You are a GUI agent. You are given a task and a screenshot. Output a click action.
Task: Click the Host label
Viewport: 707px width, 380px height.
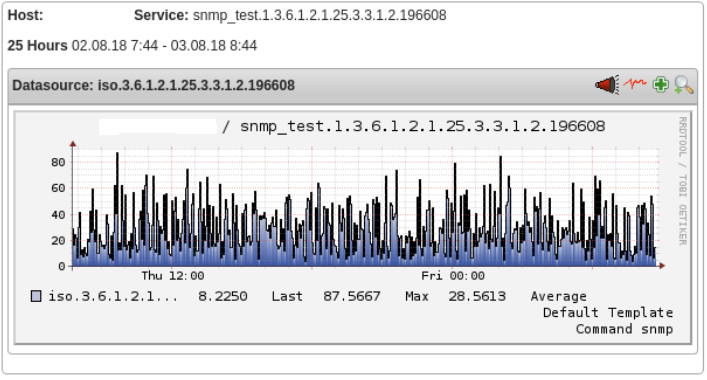coord(25,15)
